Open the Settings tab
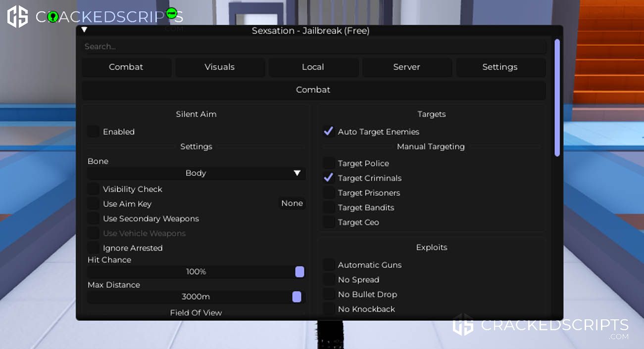Screen dimensions: 644x349 click(500, 67)
